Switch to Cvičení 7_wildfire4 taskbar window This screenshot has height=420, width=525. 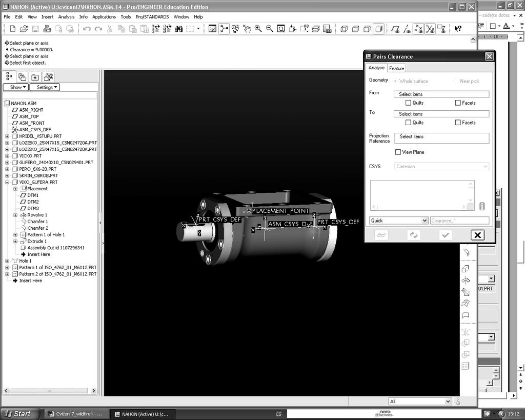[x=76, y=414]
